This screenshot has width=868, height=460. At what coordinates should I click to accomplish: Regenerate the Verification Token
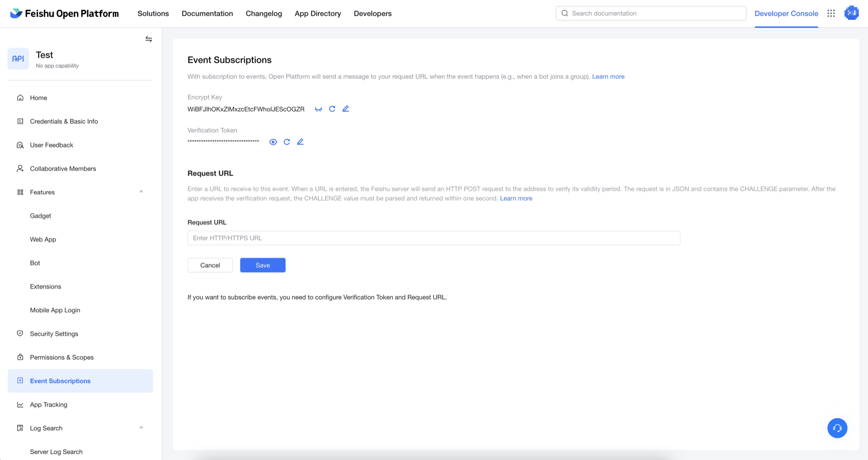[287, 142]
